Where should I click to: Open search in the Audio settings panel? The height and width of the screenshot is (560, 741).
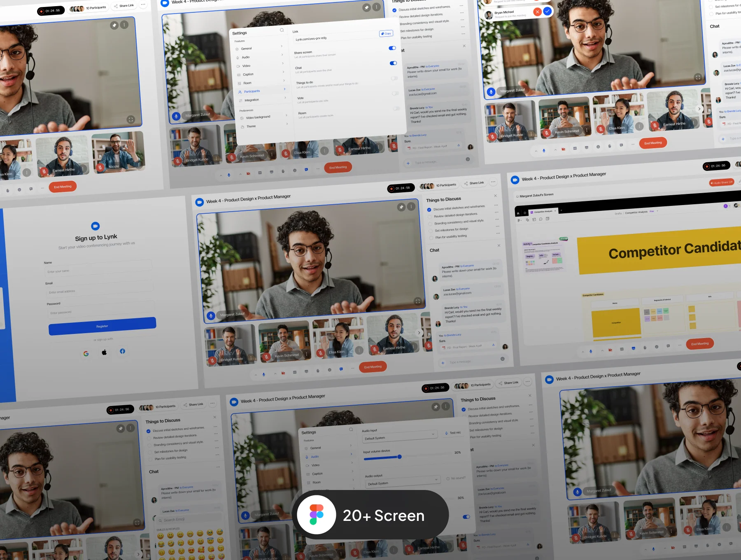[351, 429]
